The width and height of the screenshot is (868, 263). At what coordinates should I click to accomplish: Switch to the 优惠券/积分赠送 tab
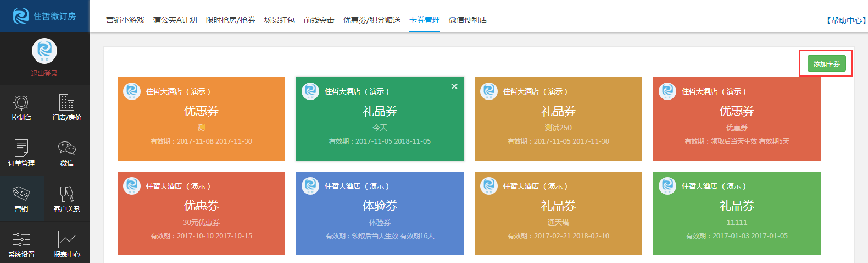point(372,20)
